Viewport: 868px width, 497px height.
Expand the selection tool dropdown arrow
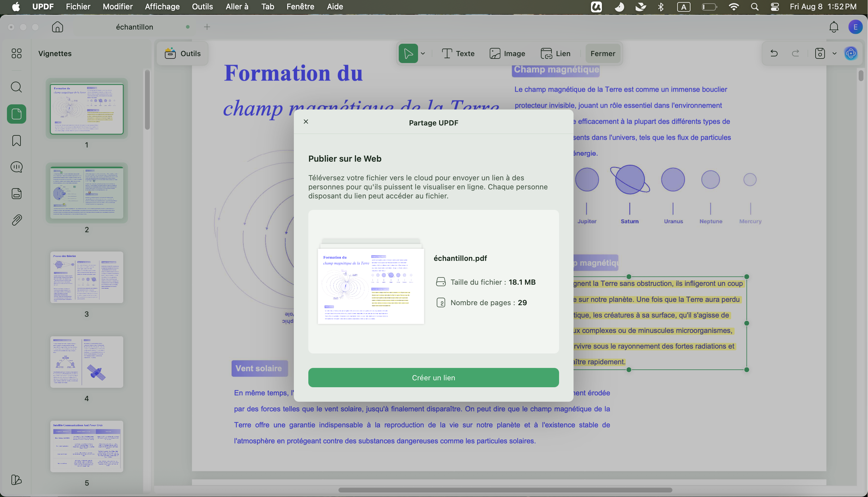click(x=423, y=54)
